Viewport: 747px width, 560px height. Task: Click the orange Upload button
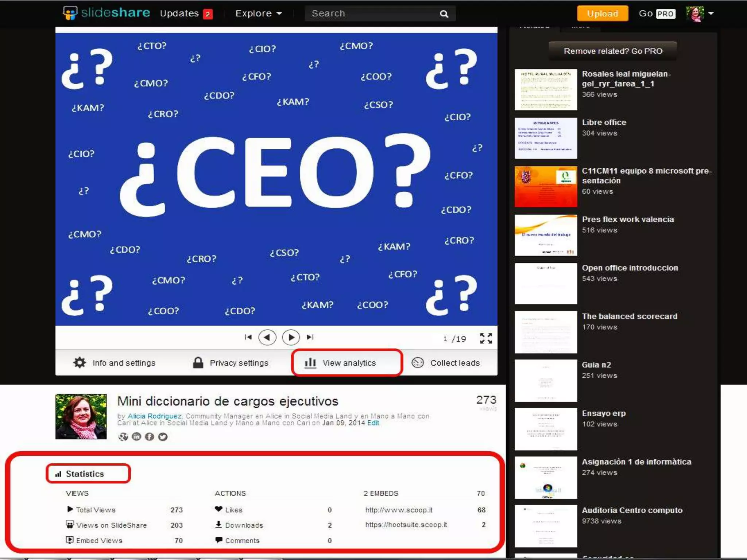click(602, 14)
